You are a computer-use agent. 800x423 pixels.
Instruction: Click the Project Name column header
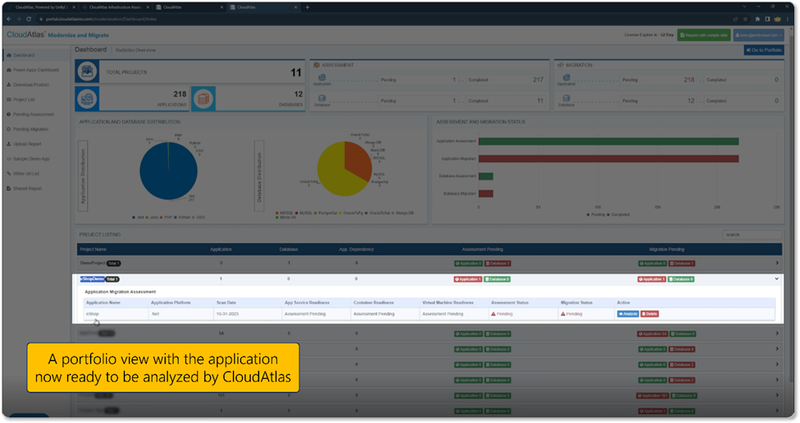(93, 250)
